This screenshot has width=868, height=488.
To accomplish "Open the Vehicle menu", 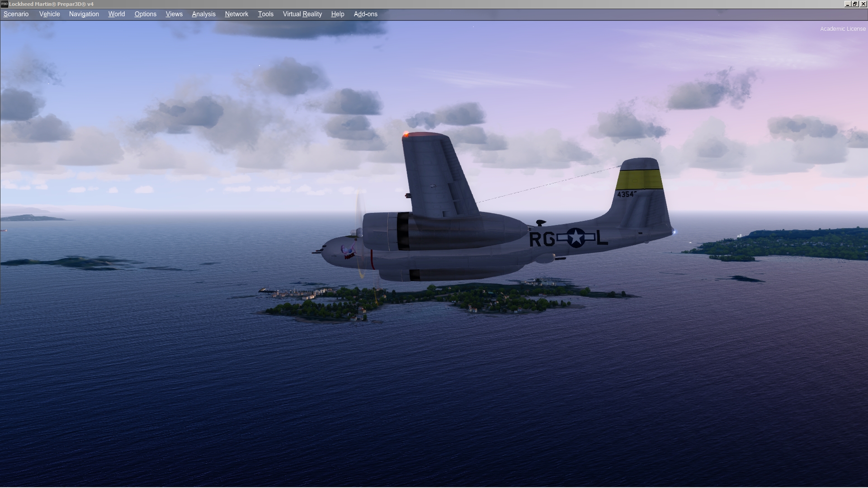I will coord(49,14).
